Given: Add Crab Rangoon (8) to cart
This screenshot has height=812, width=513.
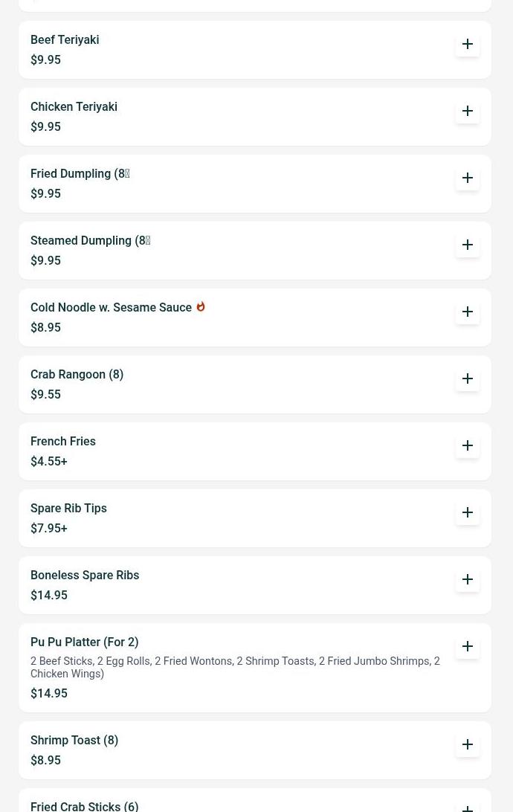Looking at the screenshot, I should pyautogui.click(x=468, y=378).
